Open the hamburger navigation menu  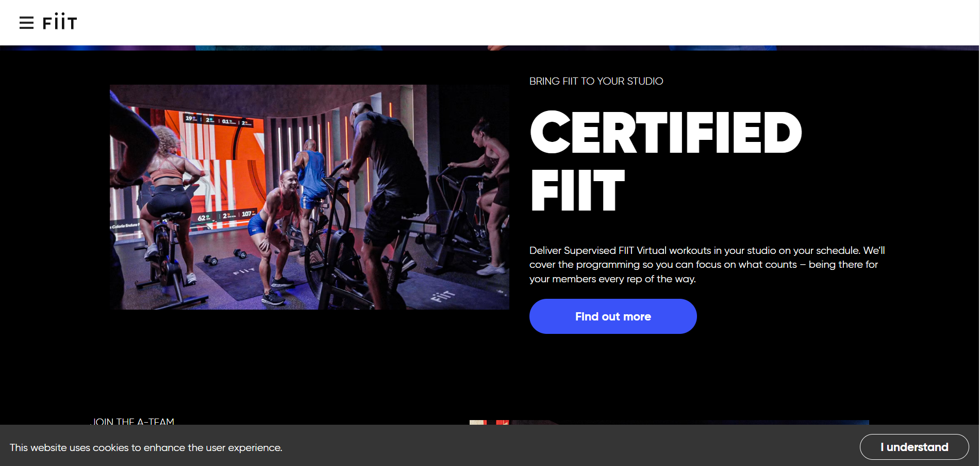26,23
